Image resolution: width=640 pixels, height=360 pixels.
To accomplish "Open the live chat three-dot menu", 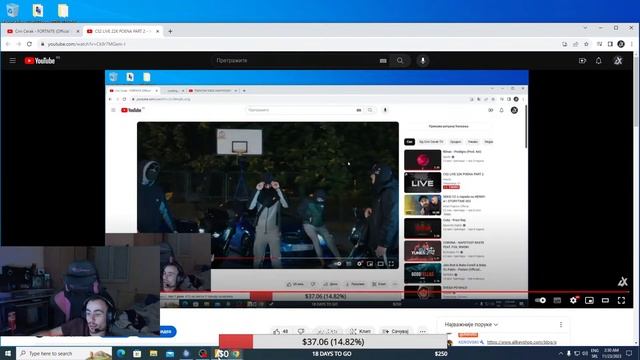I will click(561, 324).
